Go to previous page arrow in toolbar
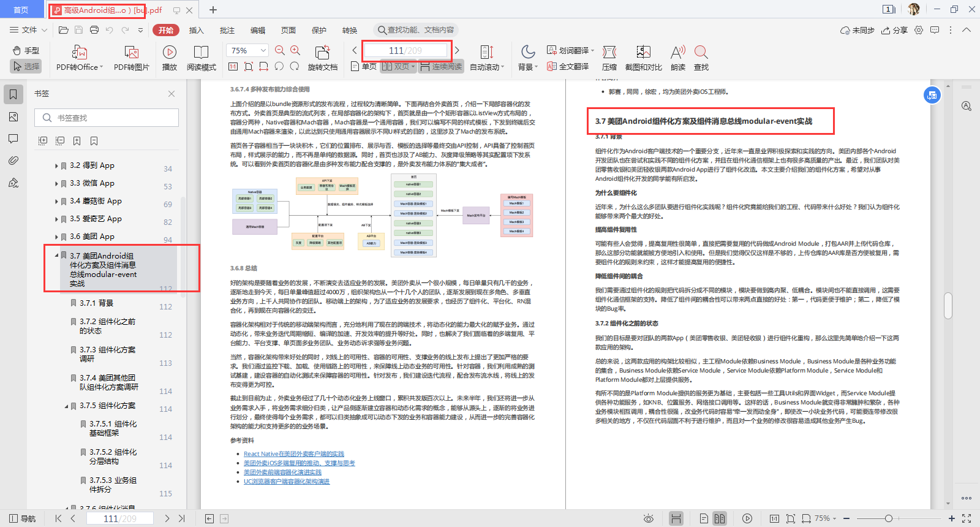Screen dimensions: 980x527 pyautogui.click(x=355, y=50)
